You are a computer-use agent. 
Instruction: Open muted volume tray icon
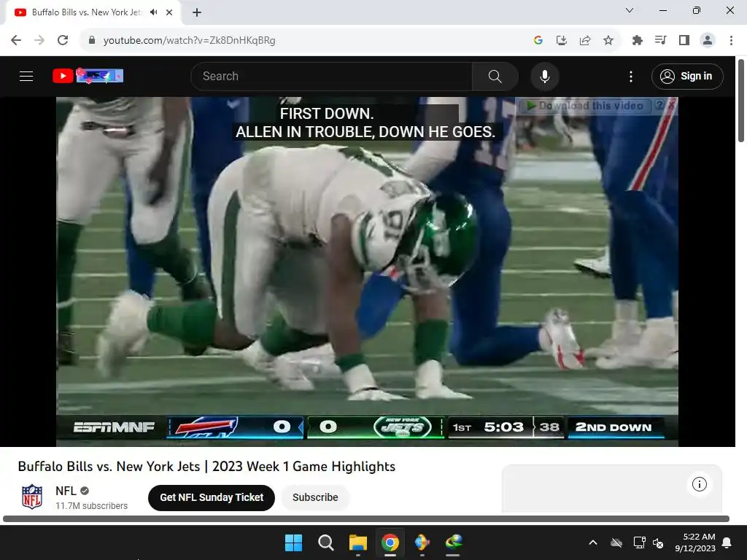(x=659, y=542)
